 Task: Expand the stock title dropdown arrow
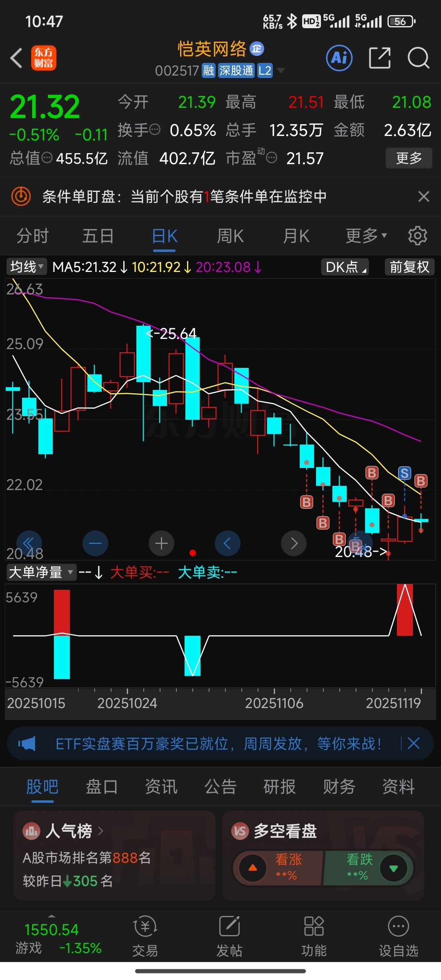click(x=281, y=71)
